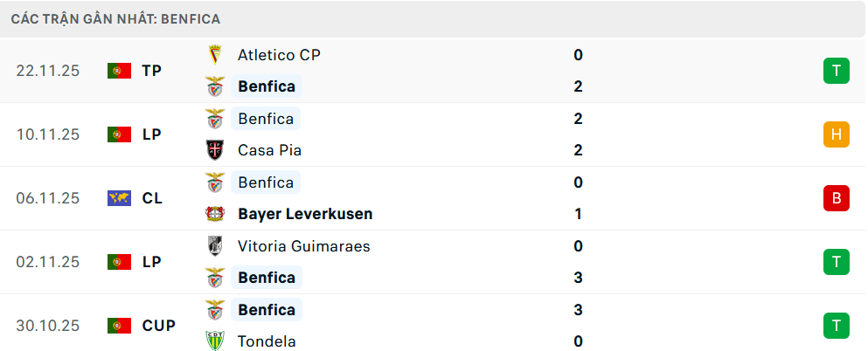Click the red B loss result badge
Viewport: 868px width, 351px height.
(x=836, y=198)
